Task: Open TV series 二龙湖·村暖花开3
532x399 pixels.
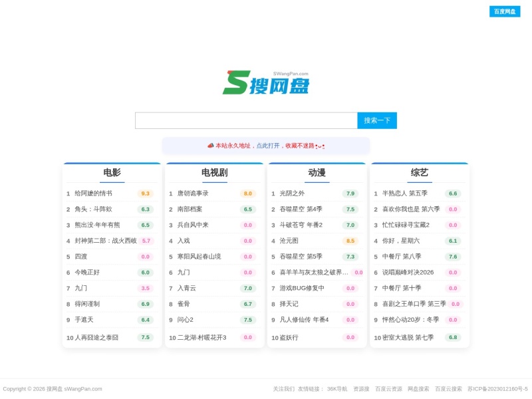Action: (202, 338)
